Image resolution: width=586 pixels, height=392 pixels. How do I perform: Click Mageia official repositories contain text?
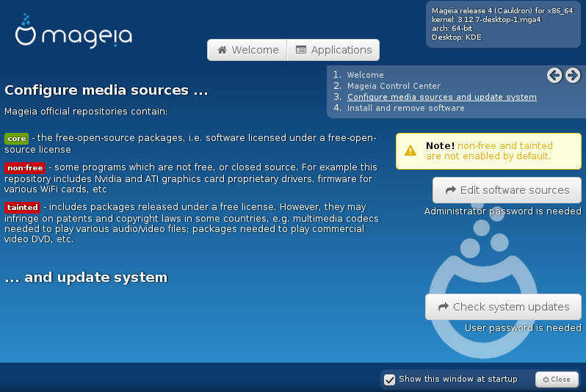click(x=86, y=112)
